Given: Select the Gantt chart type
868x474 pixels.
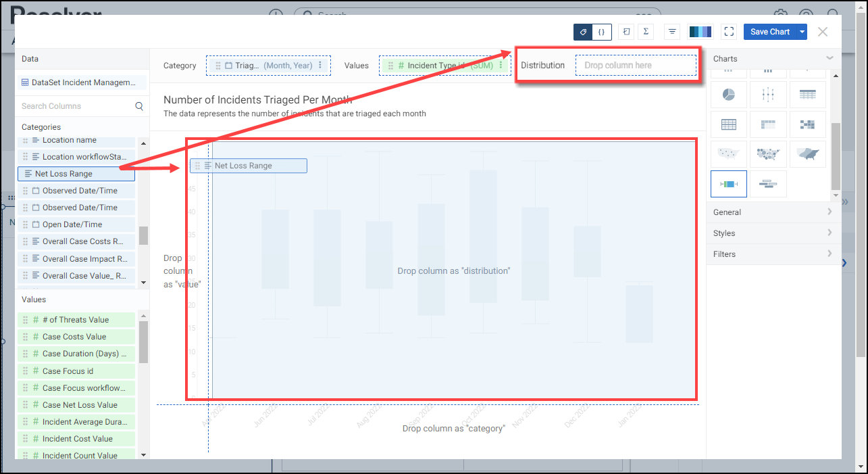Looking at the screenshot, I should (x=768, y=184).
